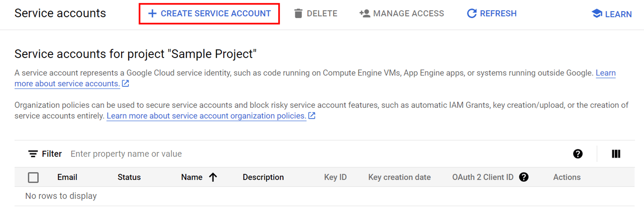The image size is (644, 213).
Task: Click the 'Service accounts' page title
Action: pyautogui.click(x=60, y=13)
